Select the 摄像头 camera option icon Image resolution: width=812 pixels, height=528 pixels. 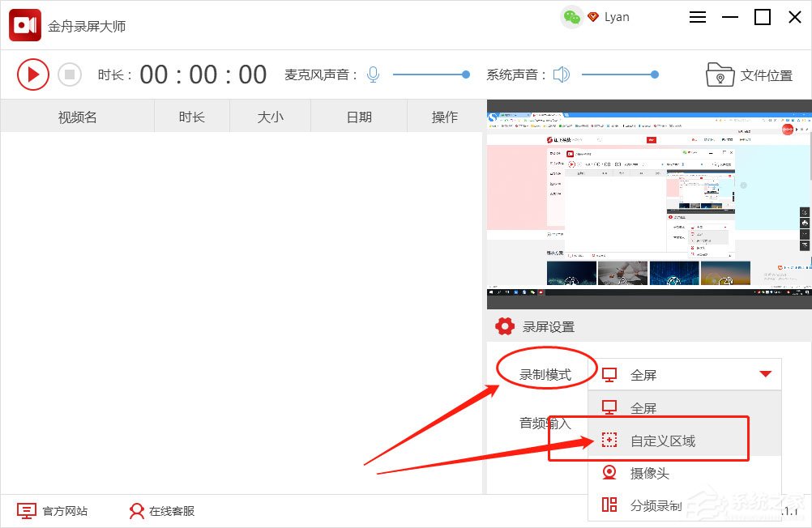610,473
